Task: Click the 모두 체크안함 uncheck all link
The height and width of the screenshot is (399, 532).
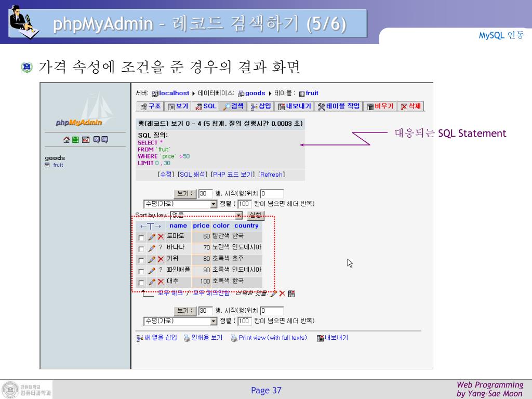Action: pyautogui.click(x=211, y=293)
